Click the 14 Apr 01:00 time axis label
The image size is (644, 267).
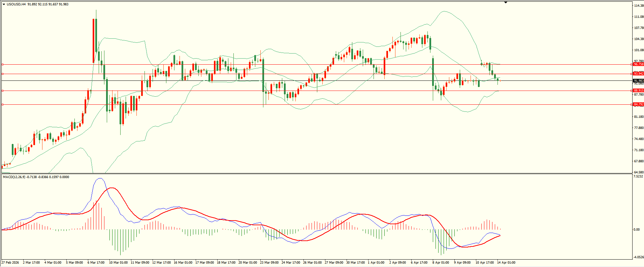tap(506, 263)
